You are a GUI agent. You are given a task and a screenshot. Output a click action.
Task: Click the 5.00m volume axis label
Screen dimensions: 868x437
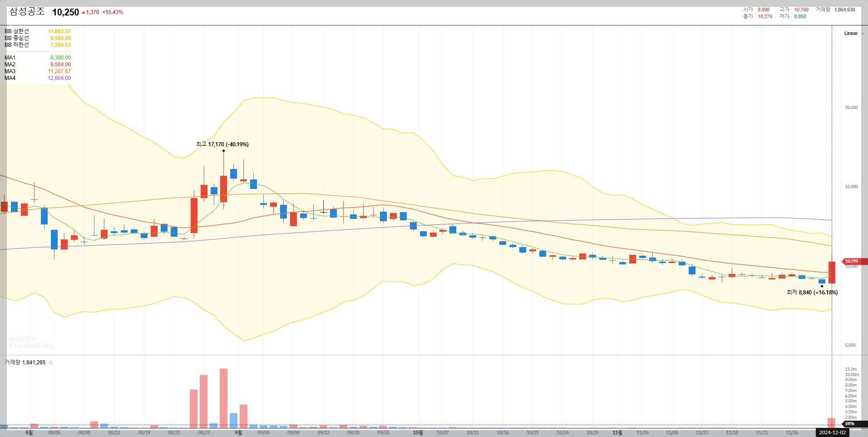pyautogui.click(x=851, y=401)
